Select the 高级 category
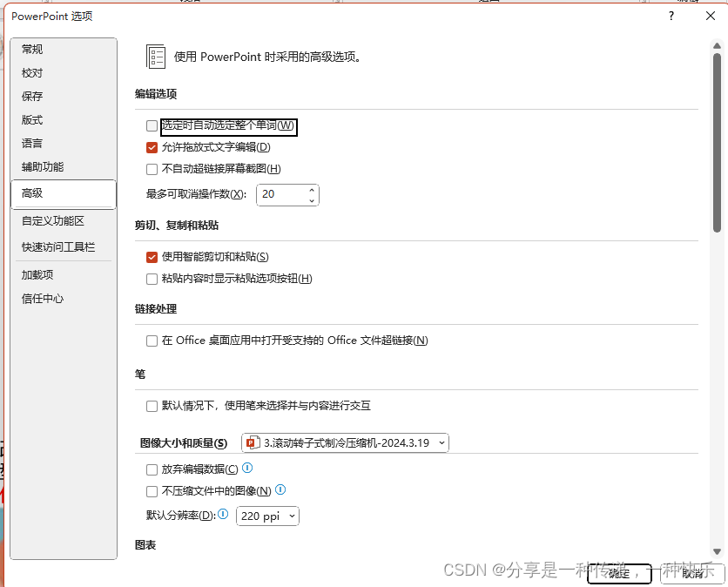 (x=64, y=193)
